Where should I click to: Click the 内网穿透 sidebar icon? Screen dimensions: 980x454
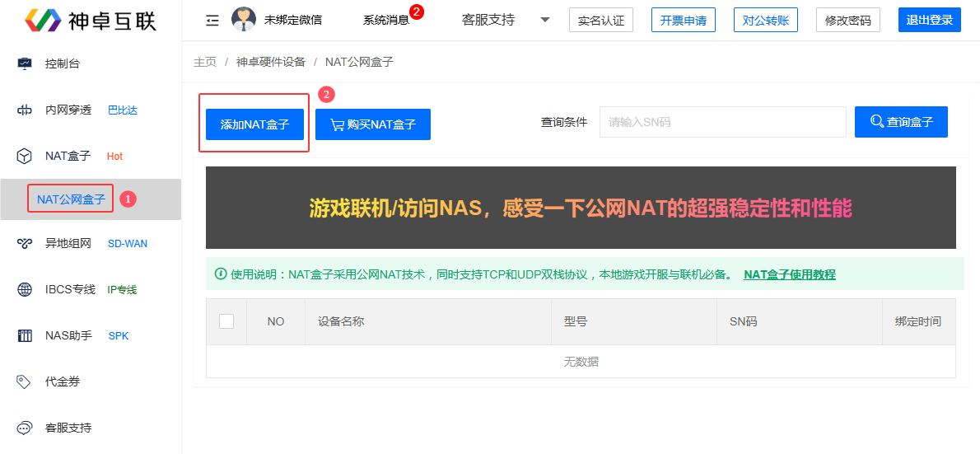tap(25, 110)
